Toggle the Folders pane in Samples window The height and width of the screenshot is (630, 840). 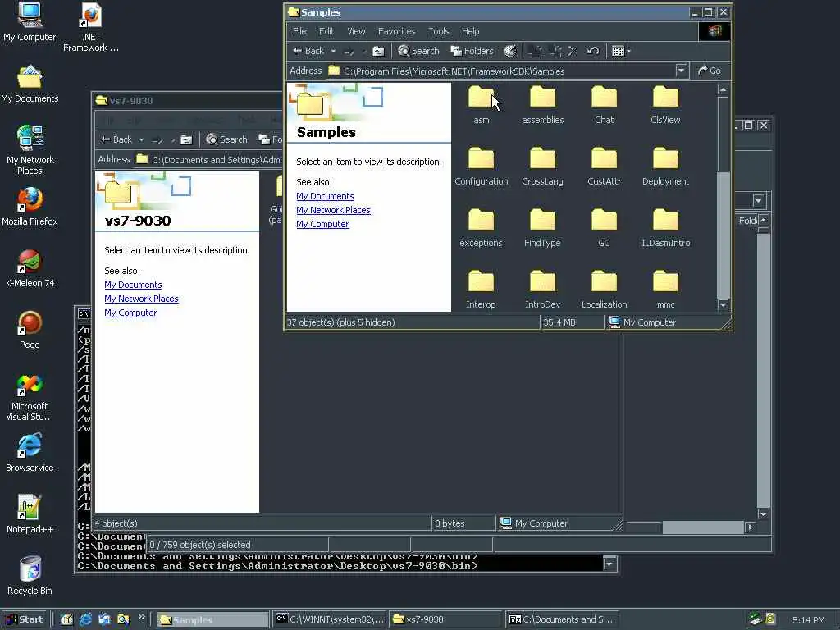472,51
